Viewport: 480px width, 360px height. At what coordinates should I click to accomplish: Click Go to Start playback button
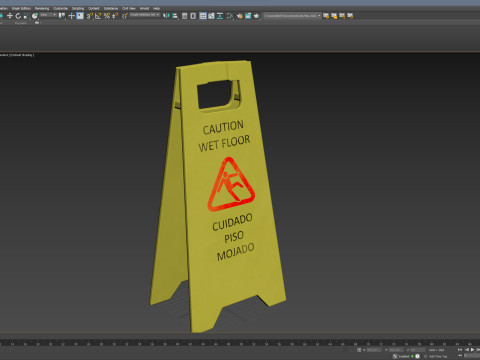click(x=460, y=350)
